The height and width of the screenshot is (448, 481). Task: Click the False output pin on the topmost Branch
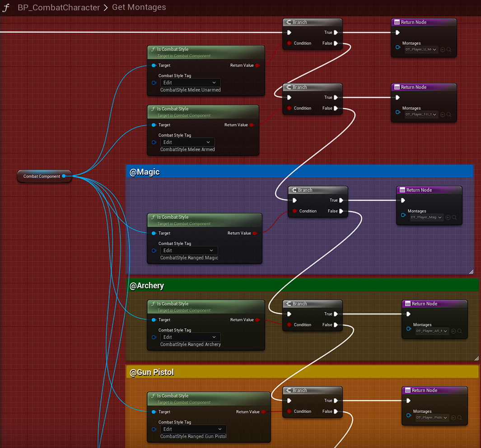coord(336,43)
